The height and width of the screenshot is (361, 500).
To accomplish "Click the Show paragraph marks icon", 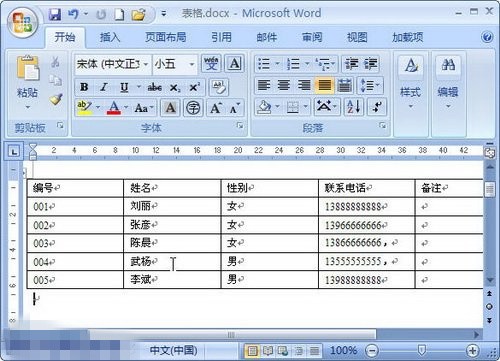I will point(377,107).
